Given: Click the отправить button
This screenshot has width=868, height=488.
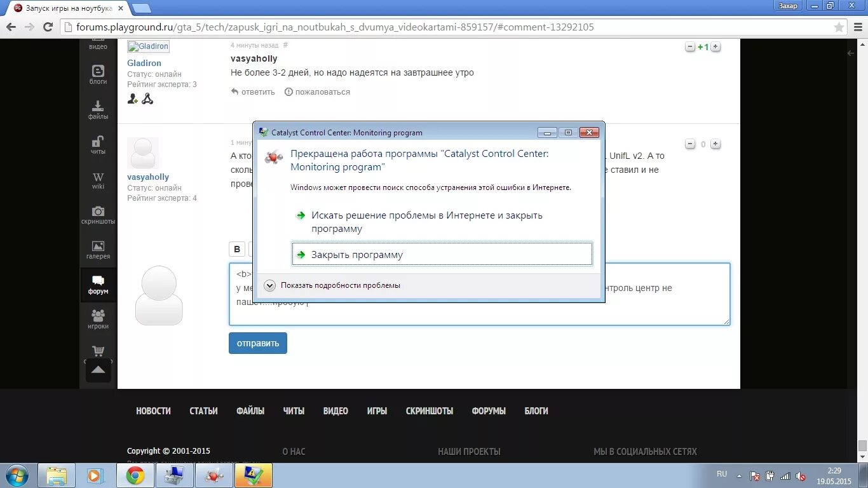Looking at the screenshot, I should click(258, 343).
